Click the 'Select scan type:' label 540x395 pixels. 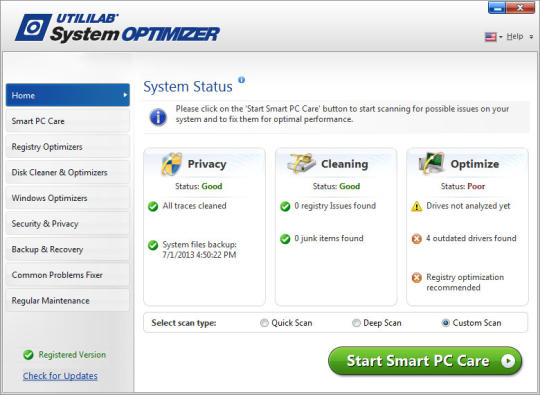184,323
